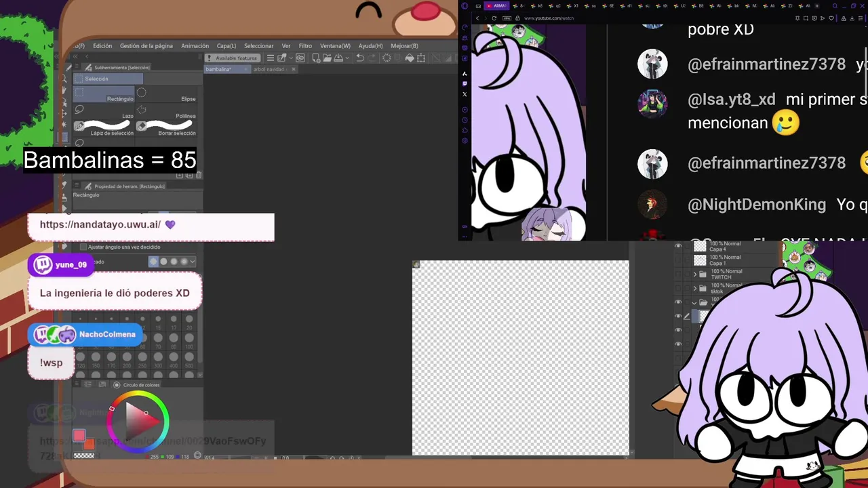The width and height of the screenshot is (868, 488).
Task: Select the Rectángulo selection sub tool
Action: (104, 94)
